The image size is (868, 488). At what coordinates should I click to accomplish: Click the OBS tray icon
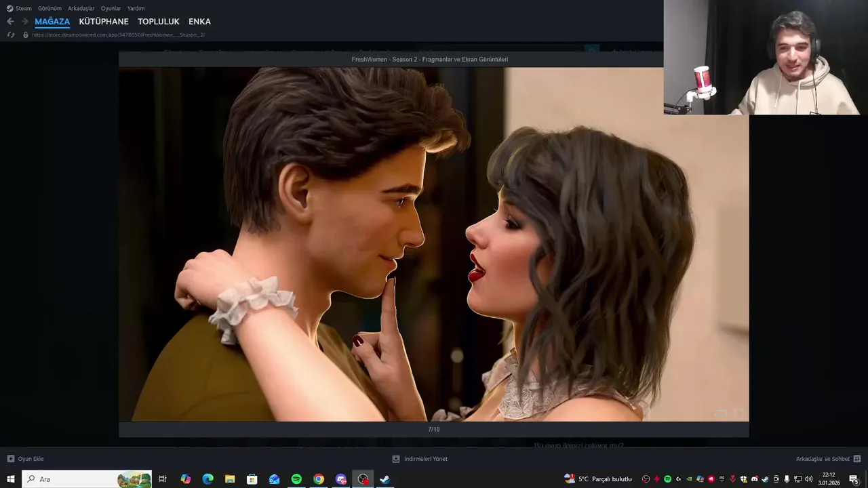[x=646, y=479]
